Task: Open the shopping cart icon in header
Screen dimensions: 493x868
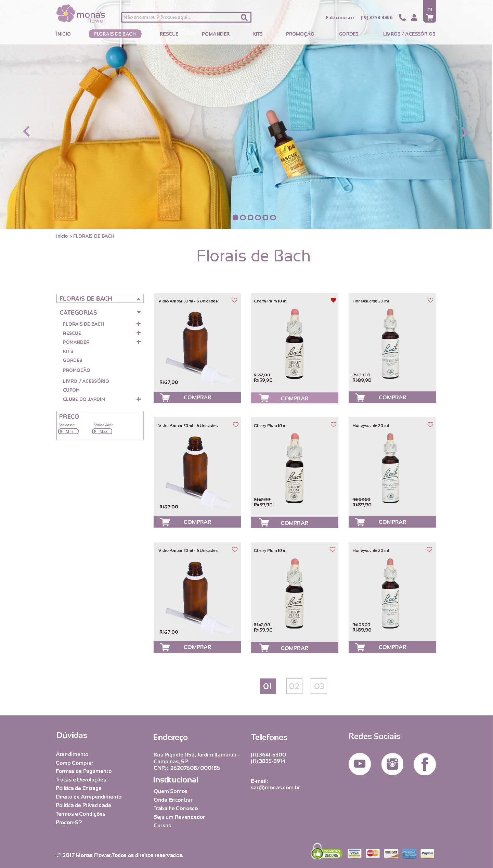Action: click(430, 17)
